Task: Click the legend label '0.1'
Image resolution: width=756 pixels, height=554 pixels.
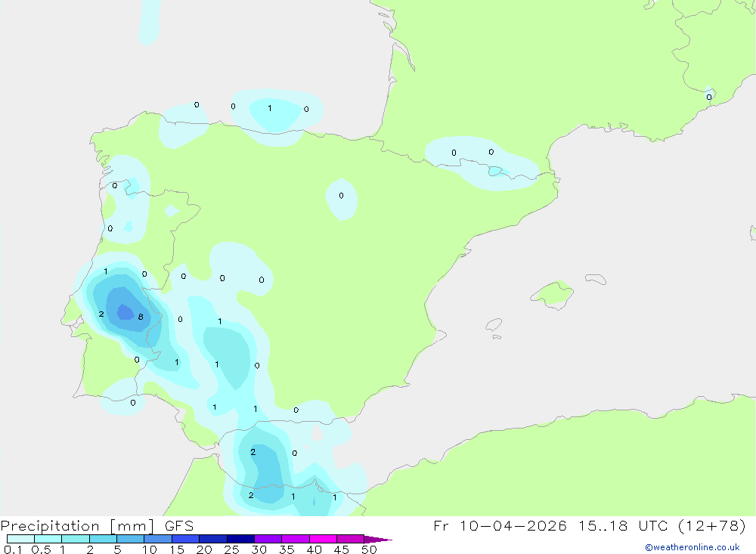Action: (13, 549)
